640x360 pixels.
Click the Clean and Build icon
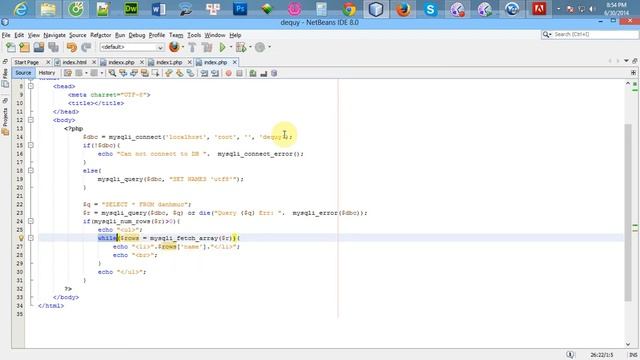207,47
